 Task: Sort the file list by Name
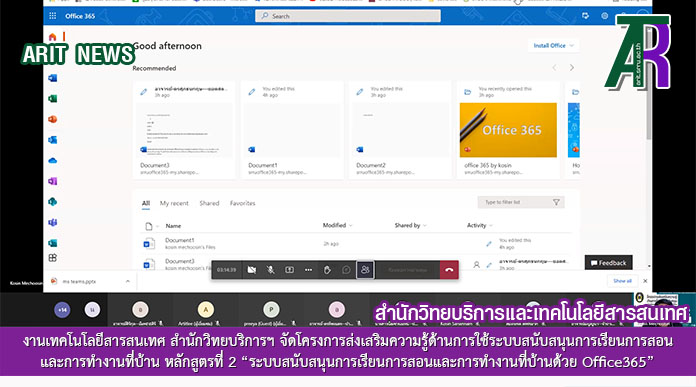tap(173, 226)
